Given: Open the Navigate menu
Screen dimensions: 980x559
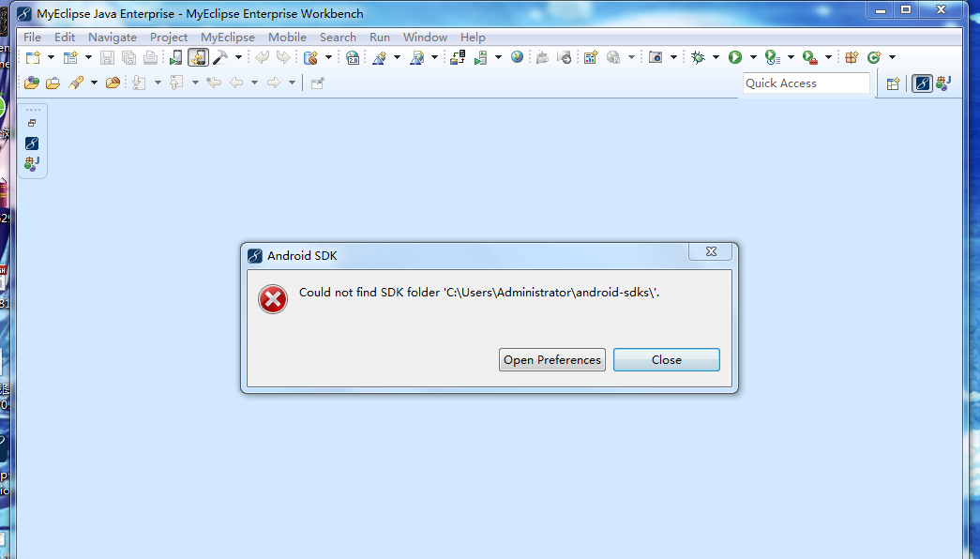Looking at the screenshot, I should pyautogui.click(x=113, y=38).
